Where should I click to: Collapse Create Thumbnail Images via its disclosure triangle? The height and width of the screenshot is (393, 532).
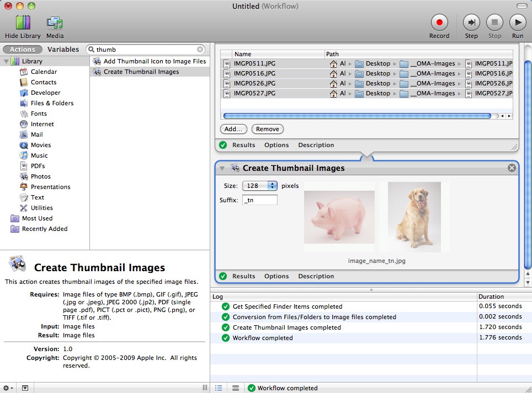[222, 168]
